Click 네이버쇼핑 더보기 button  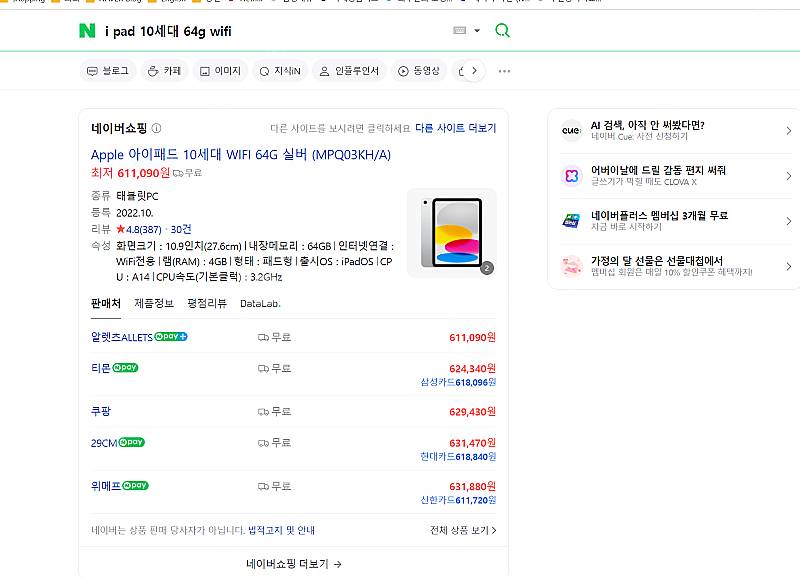(294, 564)
